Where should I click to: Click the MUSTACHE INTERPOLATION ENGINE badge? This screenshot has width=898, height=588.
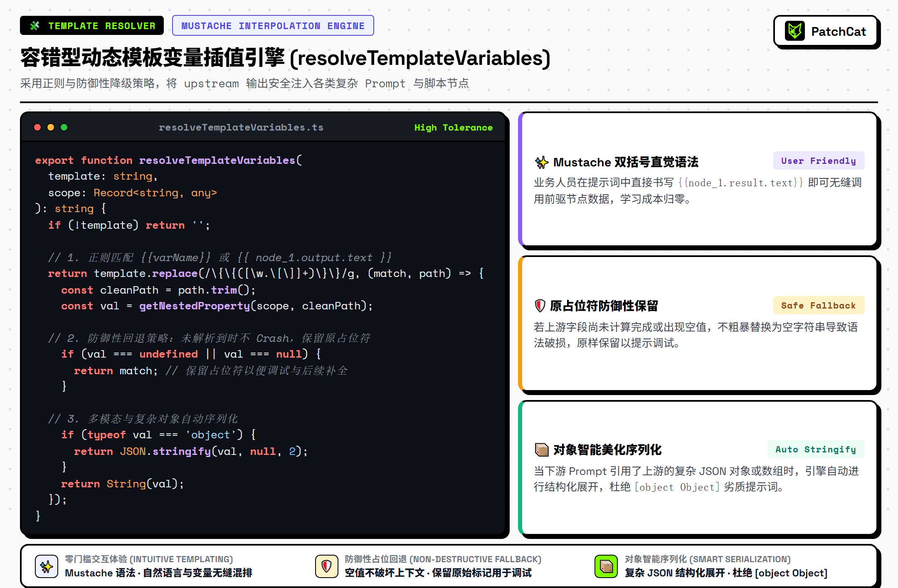[273, 26]
